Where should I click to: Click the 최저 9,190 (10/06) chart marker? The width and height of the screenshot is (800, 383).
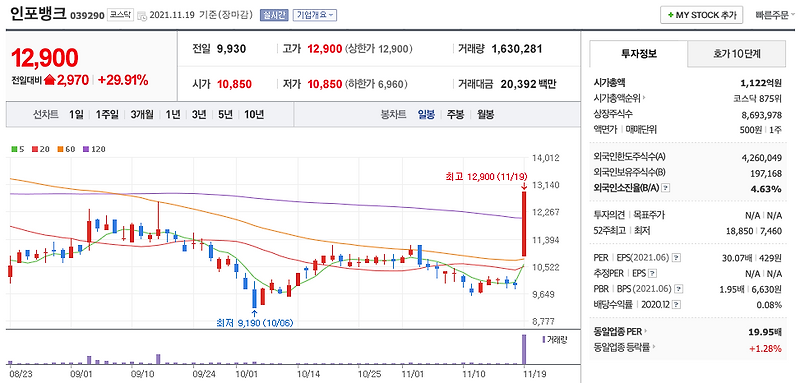[x=255, y=323]
